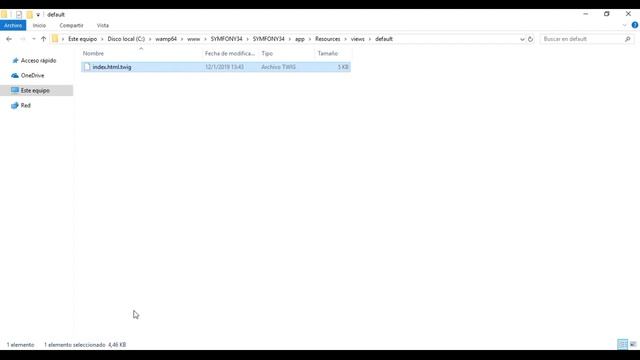
Task: Navigate to the www breadcrumb
Action: pyautogui.click(x=193, y=39)
